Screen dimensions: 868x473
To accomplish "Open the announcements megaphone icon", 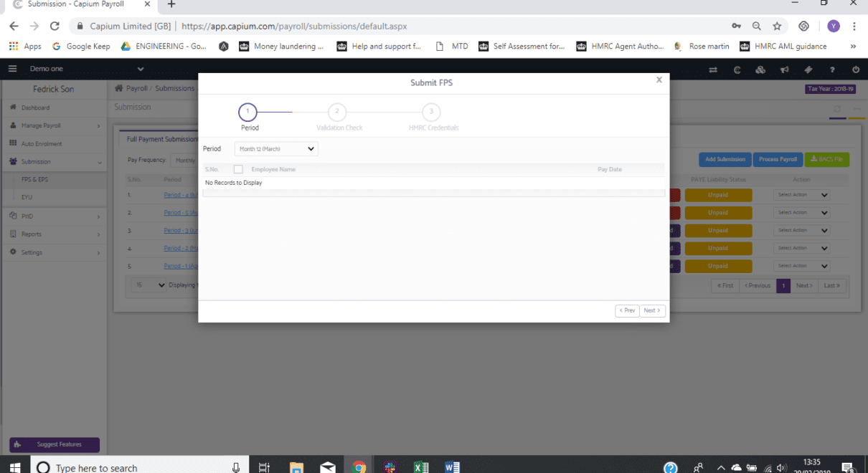I will coord(785,70).
